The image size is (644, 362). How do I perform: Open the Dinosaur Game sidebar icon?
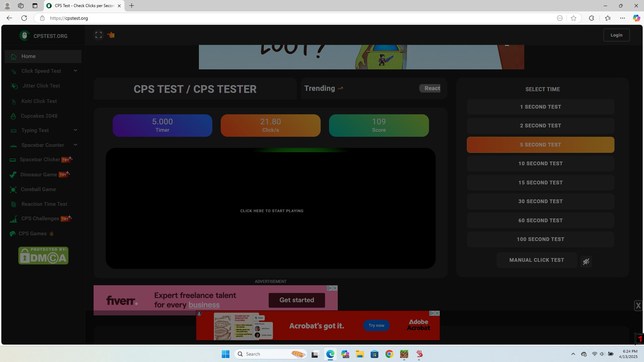coord(13,175)
